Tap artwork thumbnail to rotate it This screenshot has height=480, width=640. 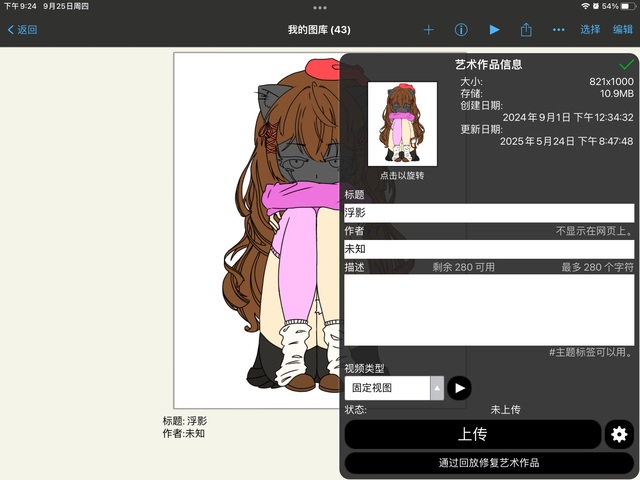pyautogui.click(x=402, y=124)
